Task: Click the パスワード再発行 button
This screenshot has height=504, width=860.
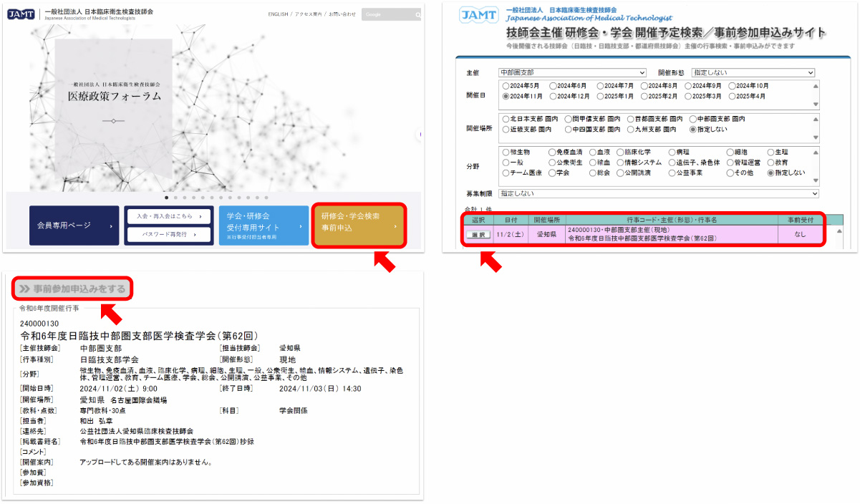Action: (169, 235)
